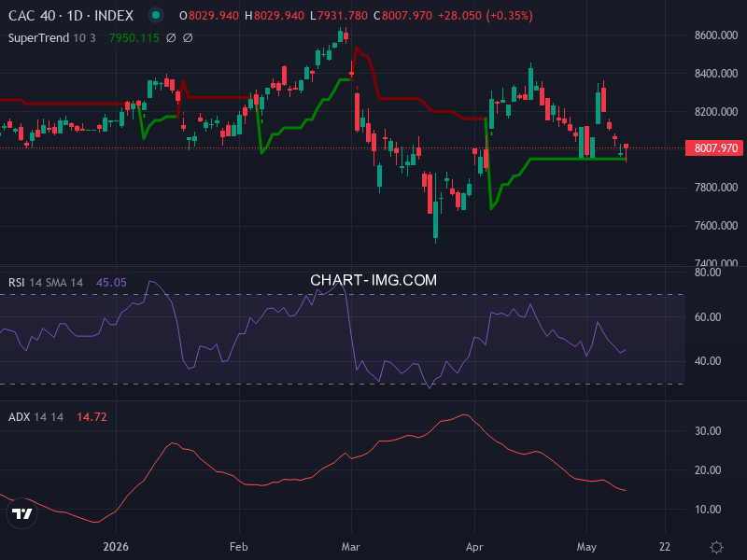Click the close price C8007.970

coord(403,16)
